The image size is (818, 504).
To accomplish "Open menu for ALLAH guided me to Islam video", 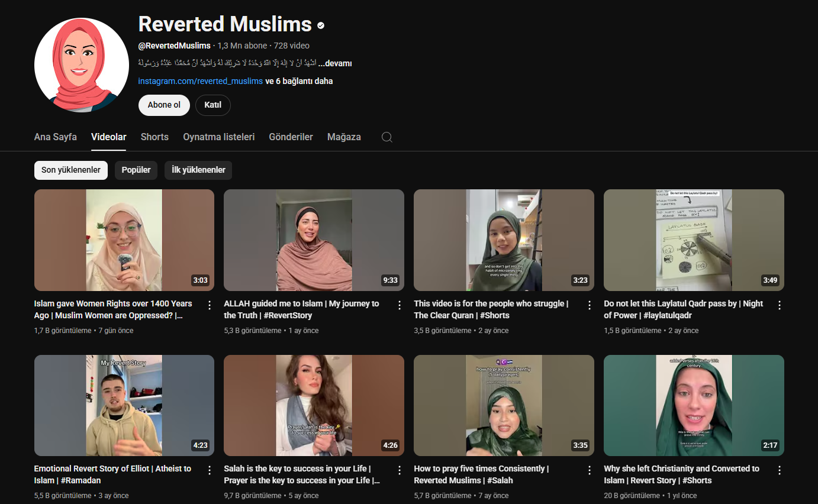I will coord(399,305).
